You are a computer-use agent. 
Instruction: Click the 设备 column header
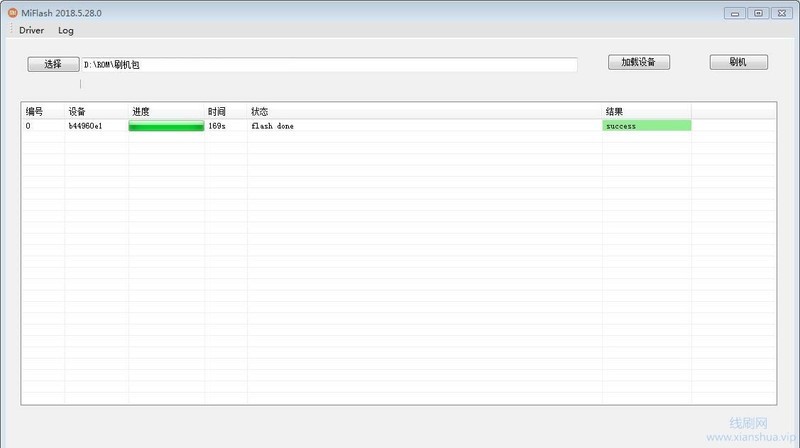click(96, 111)
